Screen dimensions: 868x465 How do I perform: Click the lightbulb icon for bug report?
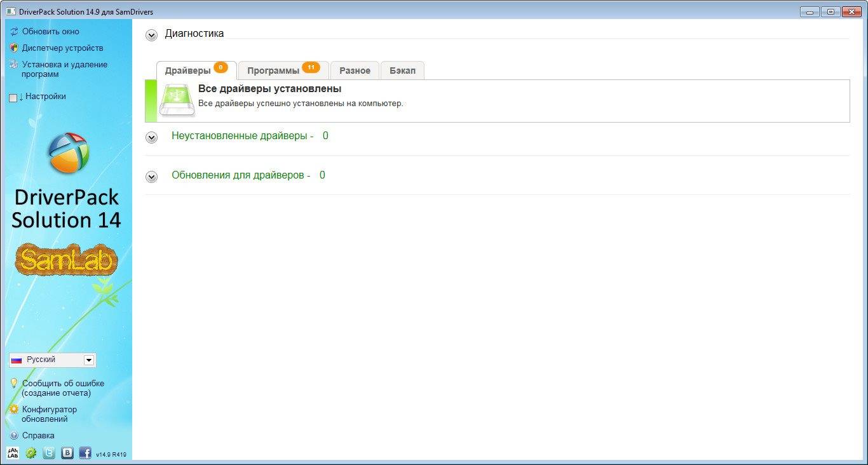14,383
